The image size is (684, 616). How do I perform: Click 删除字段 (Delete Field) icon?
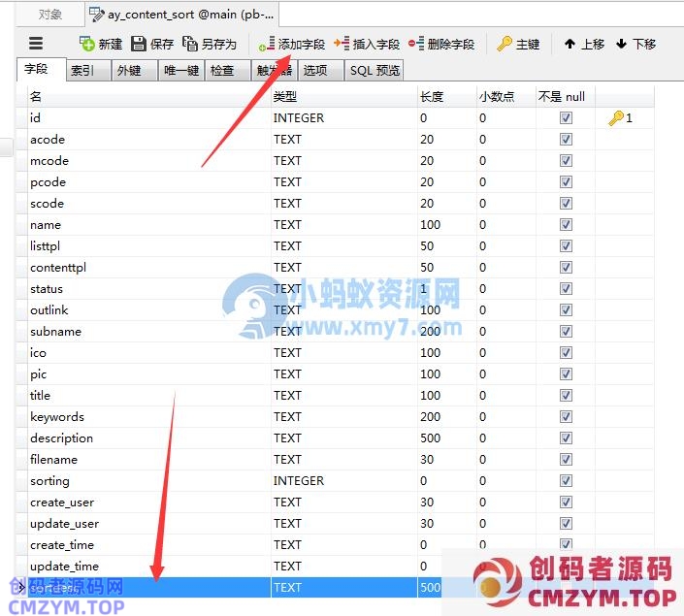click(x=416, y=44)
